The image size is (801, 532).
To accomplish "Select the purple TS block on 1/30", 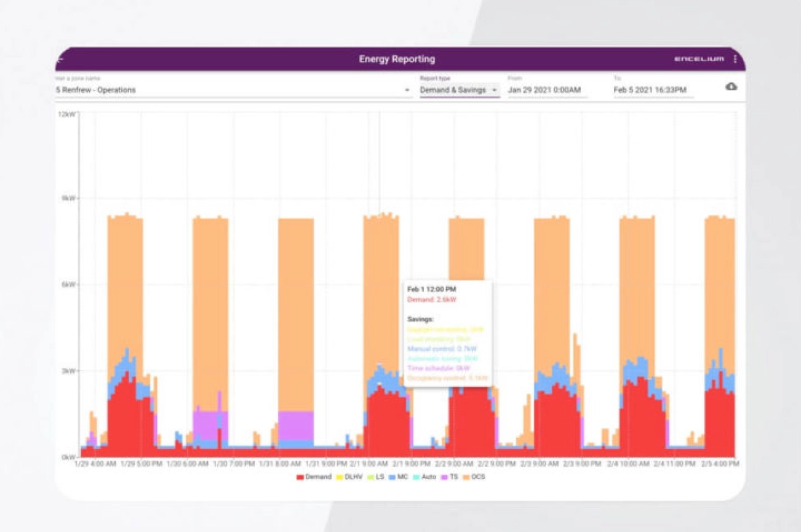I will click(210, 426).
